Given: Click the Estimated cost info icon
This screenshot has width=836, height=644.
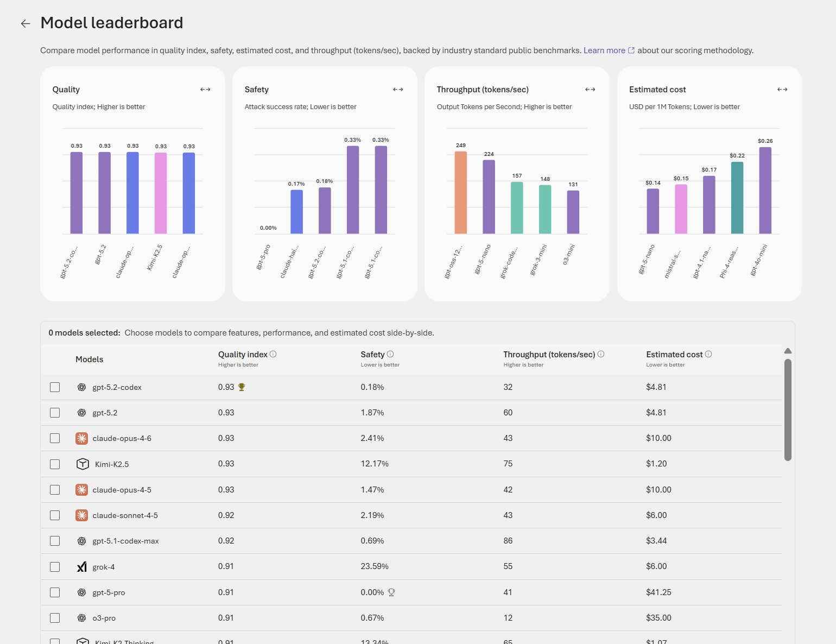Looking at the screenshot, I should pos(708,354).
